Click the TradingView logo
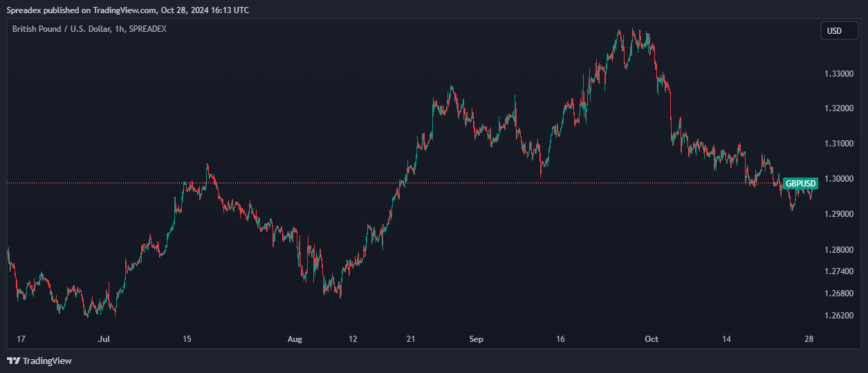Screen dimensions: 868x373 pyautogui.click(x=39, y=361)
